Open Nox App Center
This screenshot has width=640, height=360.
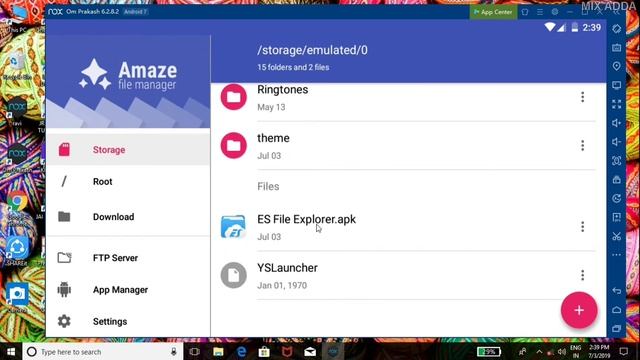pos(493,12)
